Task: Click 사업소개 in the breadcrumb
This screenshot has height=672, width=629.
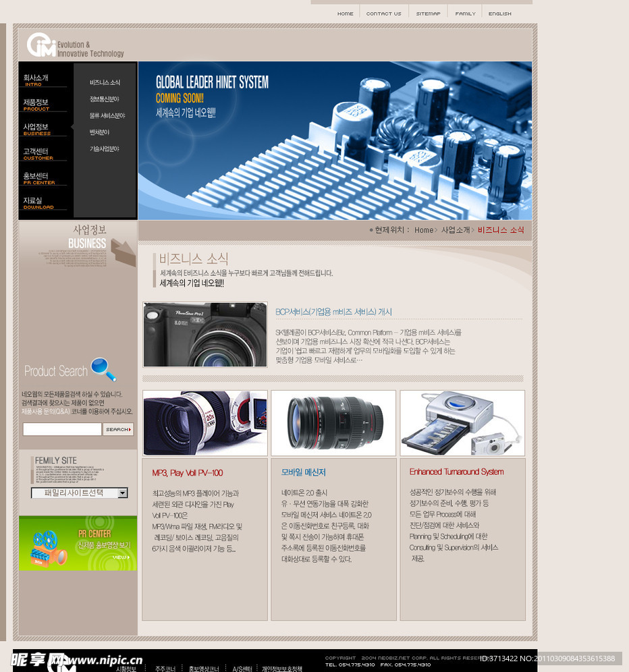Action: (456, 230)
